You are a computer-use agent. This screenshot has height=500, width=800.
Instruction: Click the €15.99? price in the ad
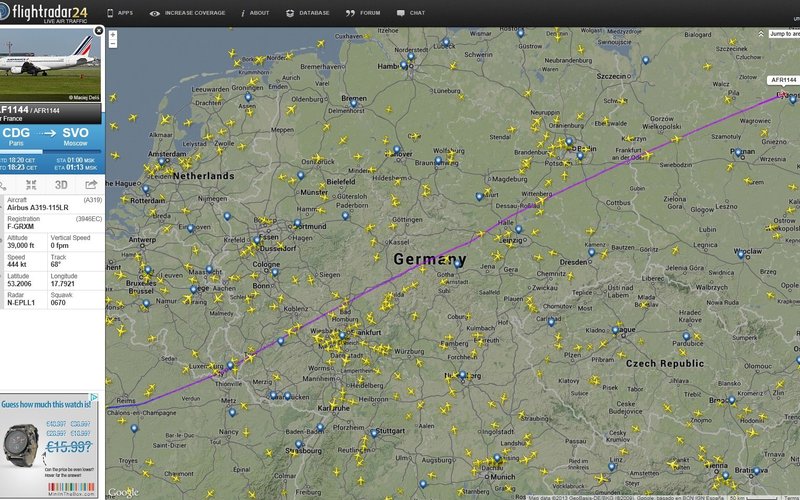[68, 447]
